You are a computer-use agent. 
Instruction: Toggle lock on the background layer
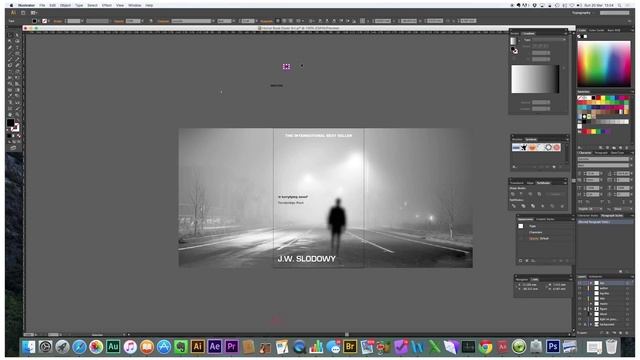[585, 324]
